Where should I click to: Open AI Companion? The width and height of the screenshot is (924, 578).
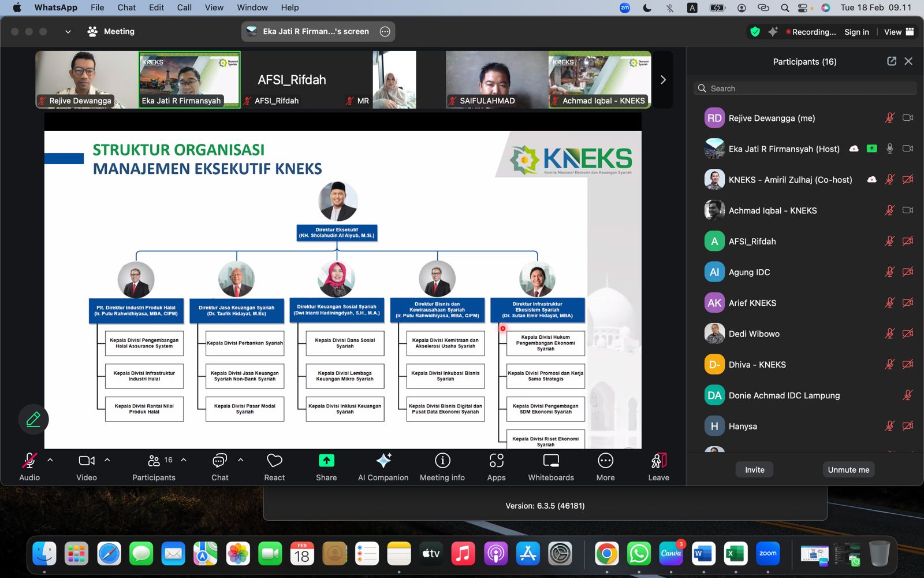383,467
